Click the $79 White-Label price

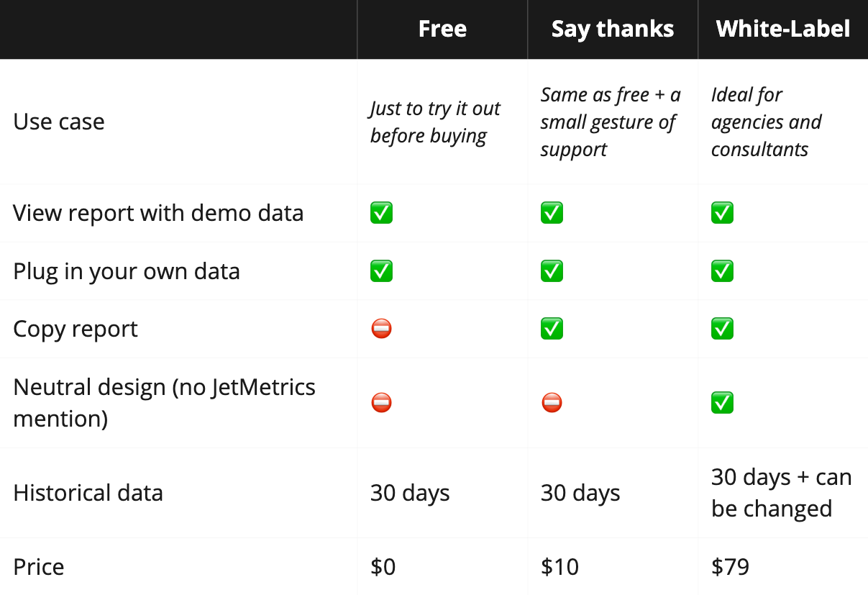[x=730, y=567]
